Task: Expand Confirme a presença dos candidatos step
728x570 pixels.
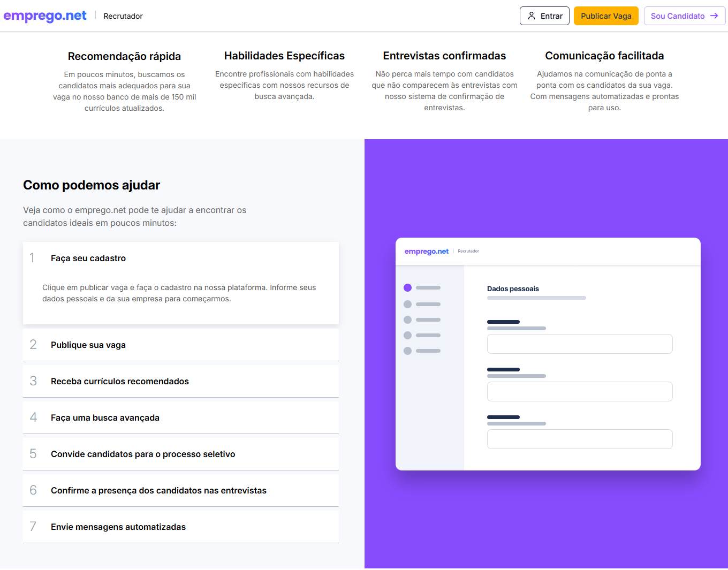Action: (181, 490)
